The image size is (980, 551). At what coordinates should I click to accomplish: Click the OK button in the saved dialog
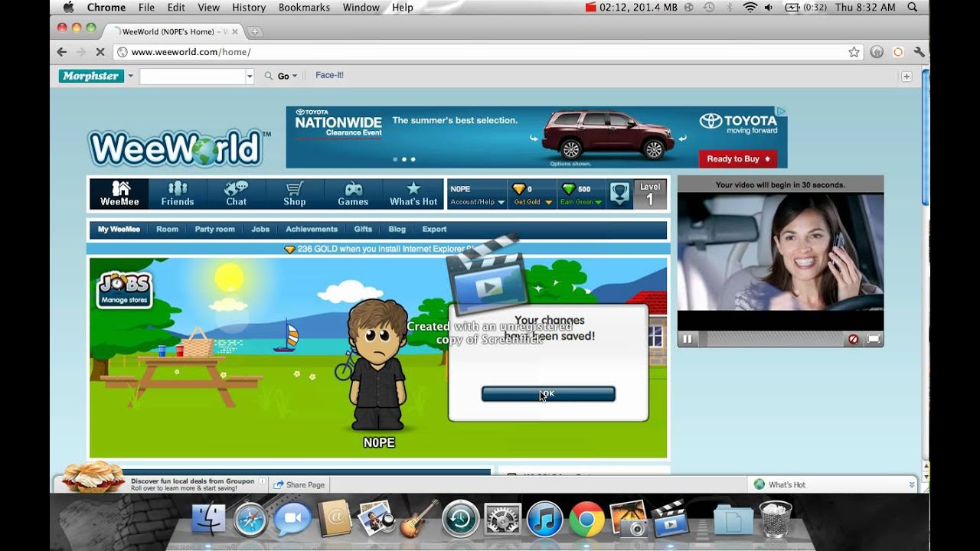(x=548, y=393)
